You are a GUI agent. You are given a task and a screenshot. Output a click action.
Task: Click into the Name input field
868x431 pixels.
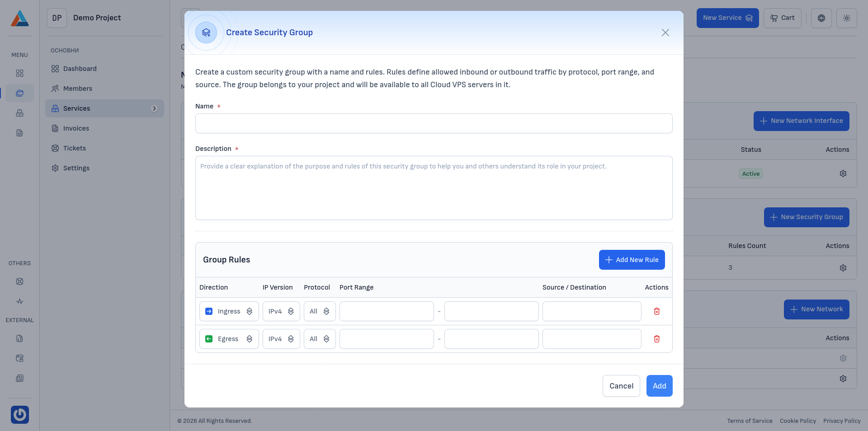(434, 123)
